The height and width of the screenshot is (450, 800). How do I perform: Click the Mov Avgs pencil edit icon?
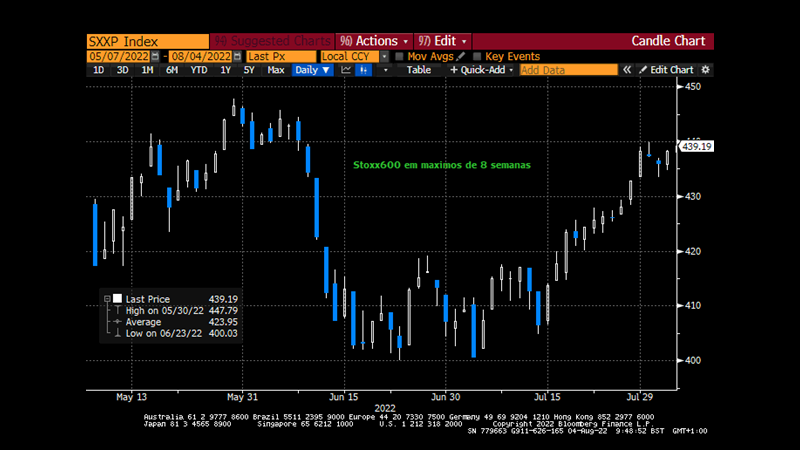click(x=461, y=57)
